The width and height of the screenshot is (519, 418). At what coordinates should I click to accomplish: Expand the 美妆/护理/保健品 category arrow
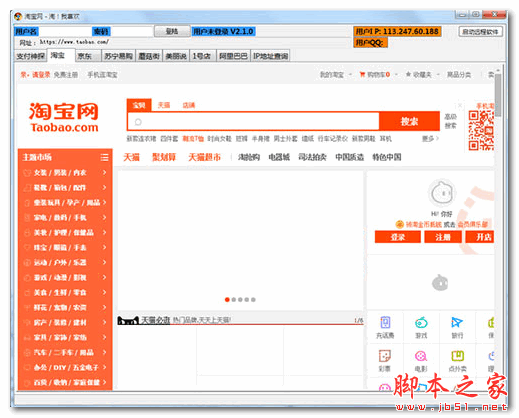(105, 233)
